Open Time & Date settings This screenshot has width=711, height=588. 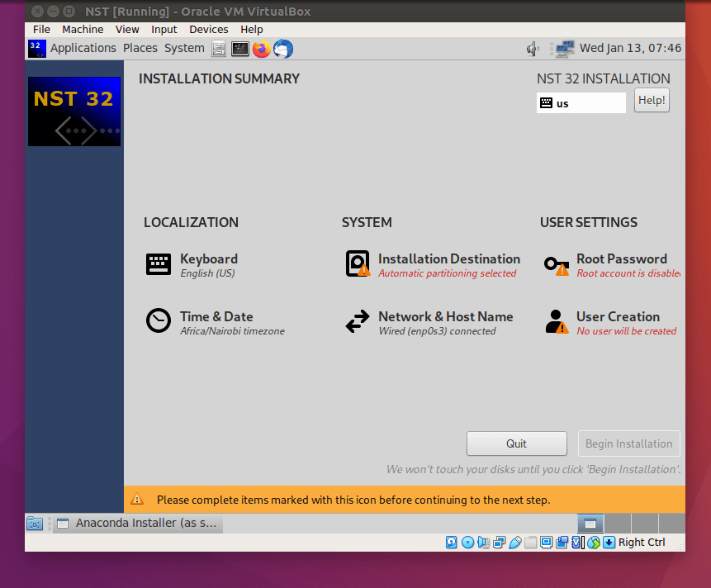pos(216,323)
